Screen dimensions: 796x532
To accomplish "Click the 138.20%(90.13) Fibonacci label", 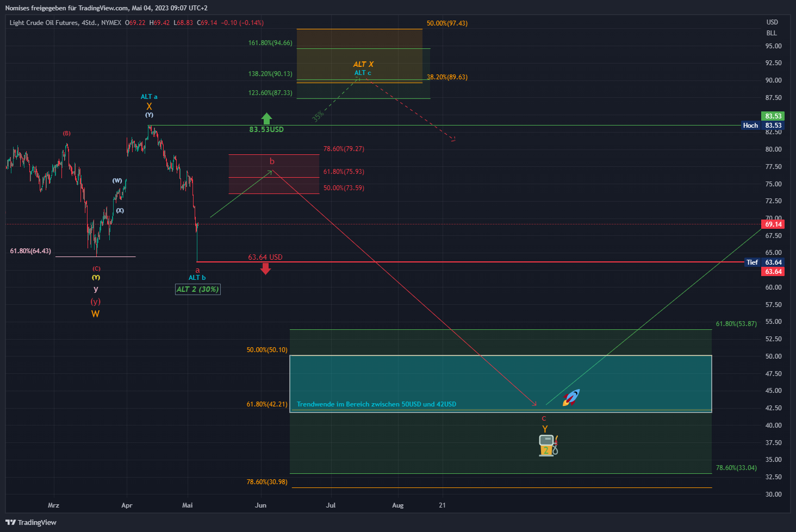I will point(270,74).
